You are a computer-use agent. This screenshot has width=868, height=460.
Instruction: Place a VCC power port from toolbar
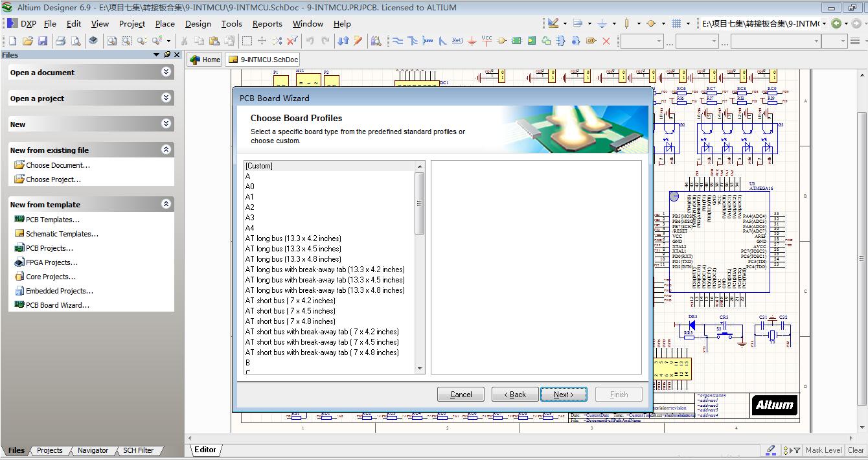point(486,41)
